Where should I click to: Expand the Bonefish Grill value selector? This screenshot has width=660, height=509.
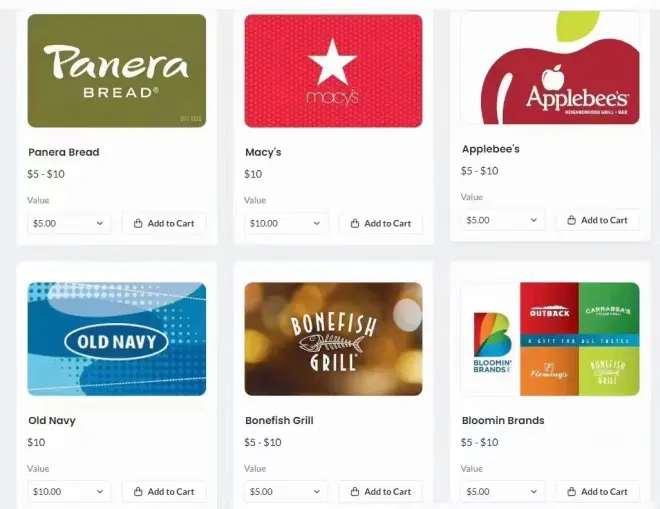[285, 491]
